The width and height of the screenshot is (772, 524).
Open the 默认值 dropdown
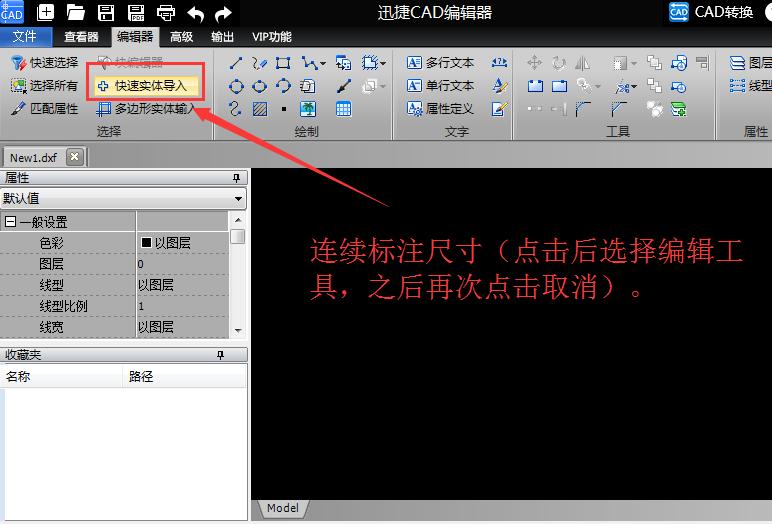click(x=238, y=198)
